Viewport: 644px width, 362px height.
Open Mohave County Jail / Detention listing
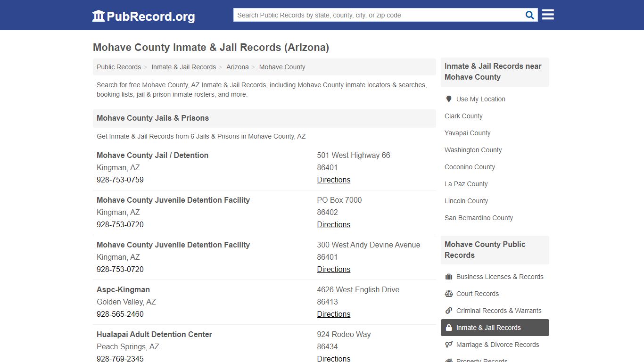152,155
